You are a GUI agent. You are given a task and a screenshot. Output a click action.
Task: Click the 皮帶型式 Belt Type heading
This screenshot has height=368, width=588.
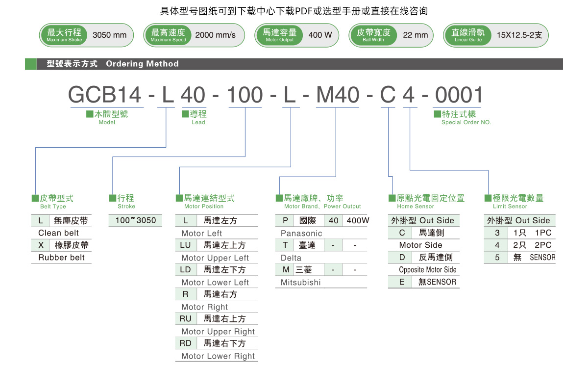pyautogui.click(x=52, y=201)
